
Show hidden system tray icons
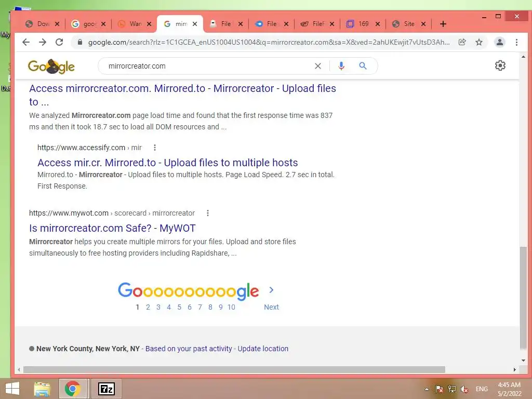(x=427, y=389)
